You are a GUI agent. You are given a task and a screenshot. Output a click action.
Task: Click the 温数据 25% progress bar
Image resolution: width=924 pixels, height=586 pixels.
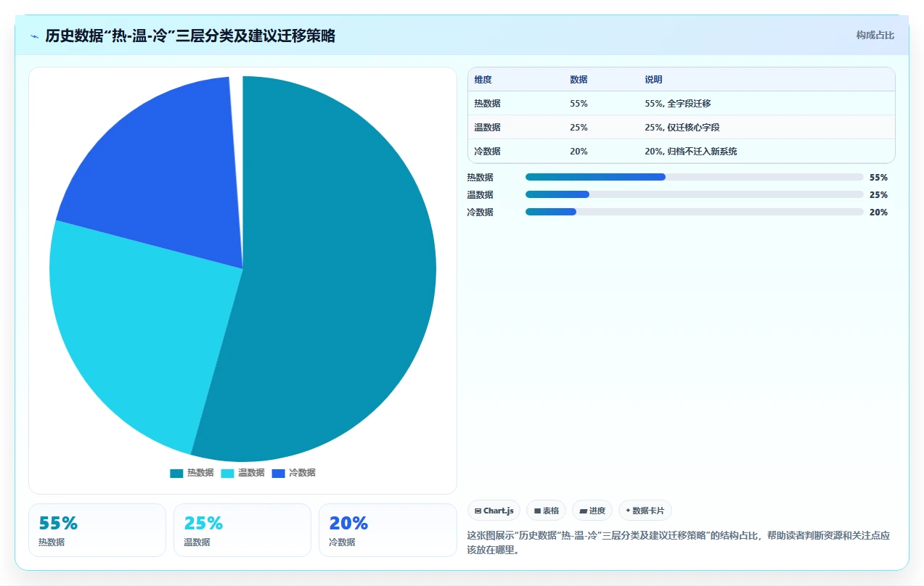[694, 194]
